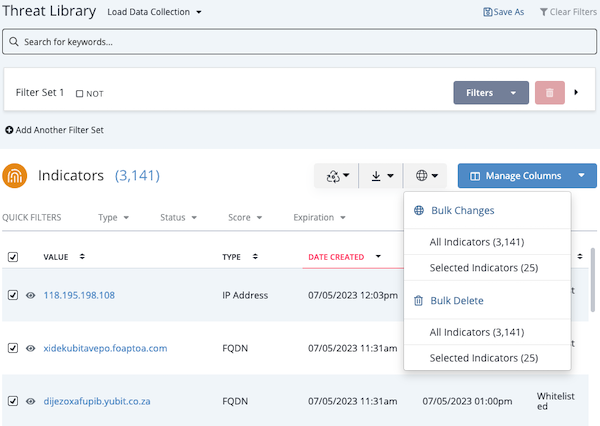The width and height of the screenshot is (600, 426).
Task: Open the Score quick filter dropdown
Action: [245, 217]
